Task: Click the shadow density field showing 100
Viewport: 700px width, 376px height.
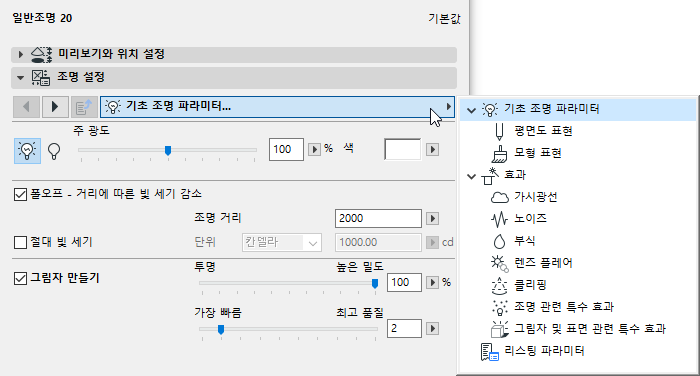Action: tap(404, 282)
